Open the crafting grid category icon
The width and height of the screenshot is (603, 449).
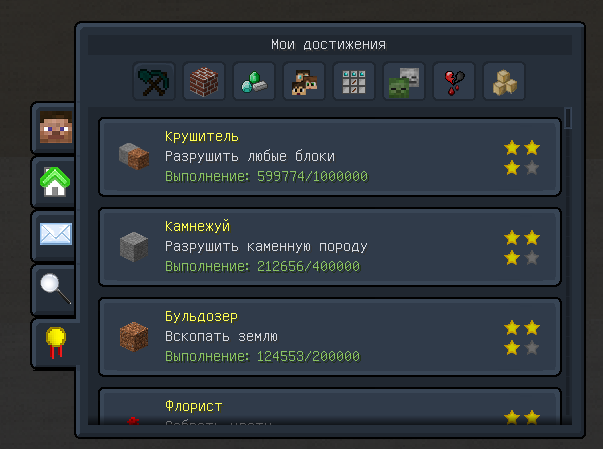[354, 81]
